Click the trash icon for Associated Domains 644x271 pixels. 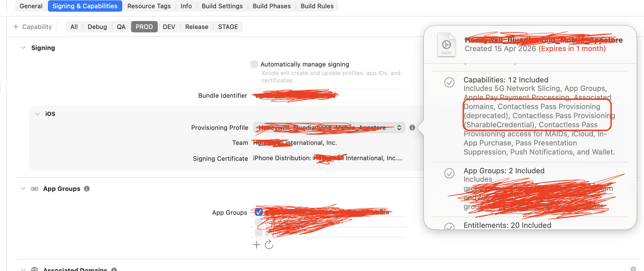coord(633,269)
